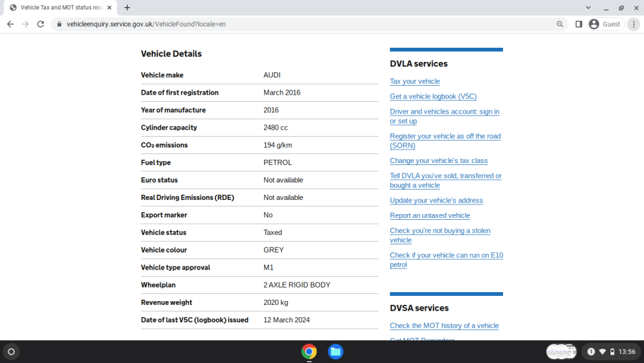Select the AUDI vehicle make value
644x363 pixels.
tap(272, 75)
